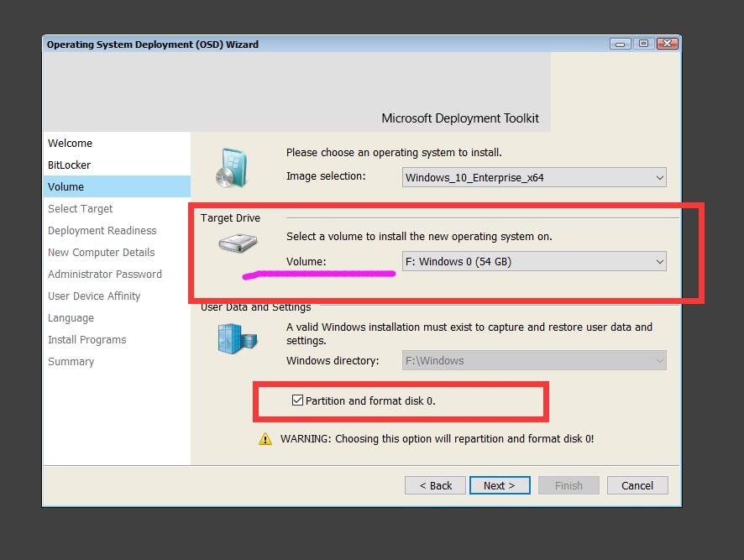744x560 pixels.
Task: Click the User Data servers icon
Action: coord(238,338)
